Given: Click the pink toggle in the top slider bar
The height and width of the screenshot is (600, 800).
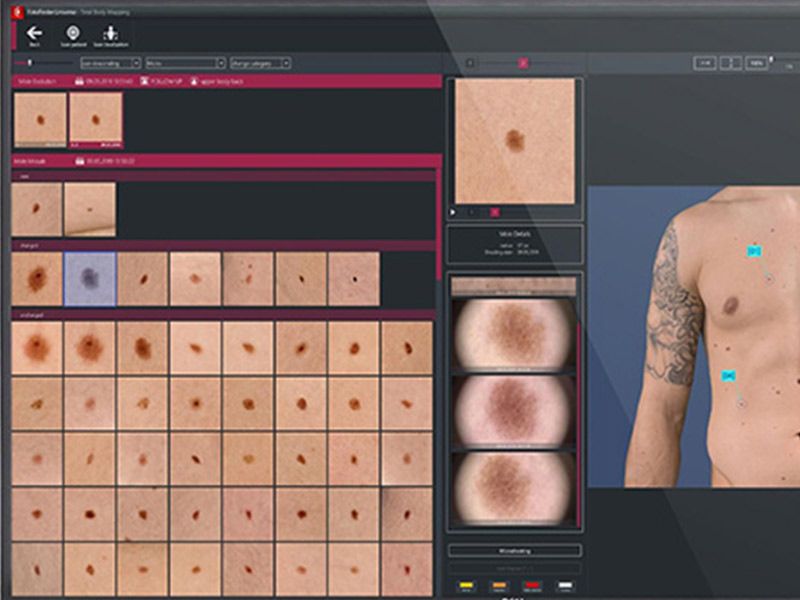Looking at the screenshot, I should pos(522,63).
